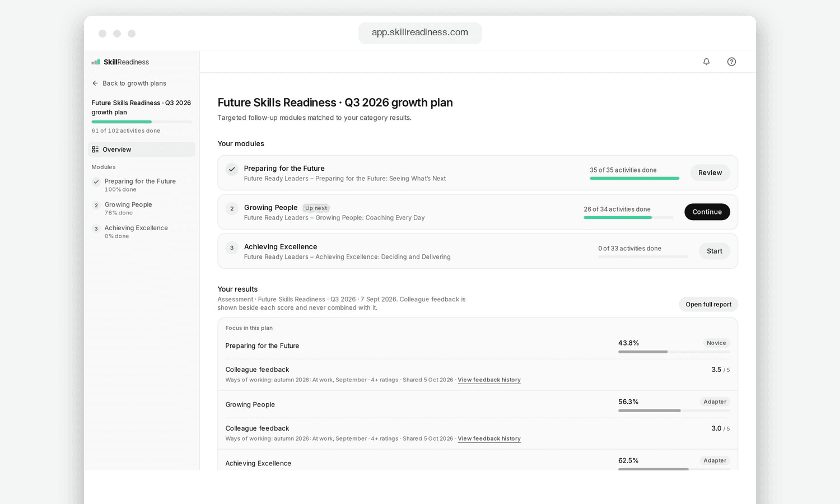840x504 pixels.
Task: Click the sidebar number 2 badge for Growing People
Action: click(96, 205)
